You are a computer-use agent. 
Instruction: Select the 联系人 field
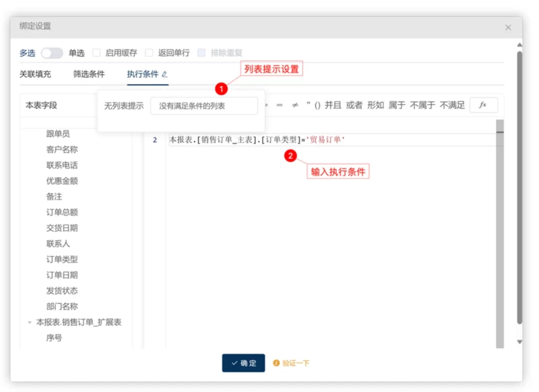[58, 244]
